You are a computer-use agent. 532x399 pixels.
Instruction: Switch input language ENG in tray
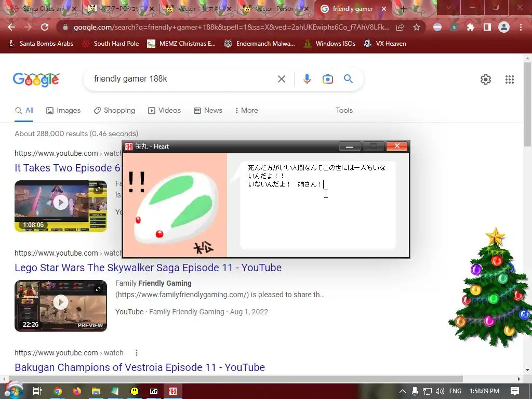pyautogui.click(x=455, y=391)
